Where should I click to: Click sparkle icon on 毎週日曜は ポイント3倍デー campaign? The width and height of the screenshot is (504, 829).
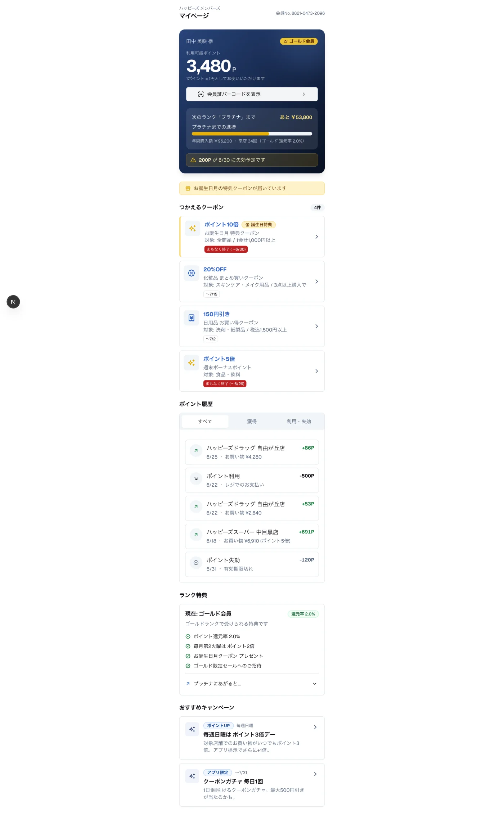192,729
